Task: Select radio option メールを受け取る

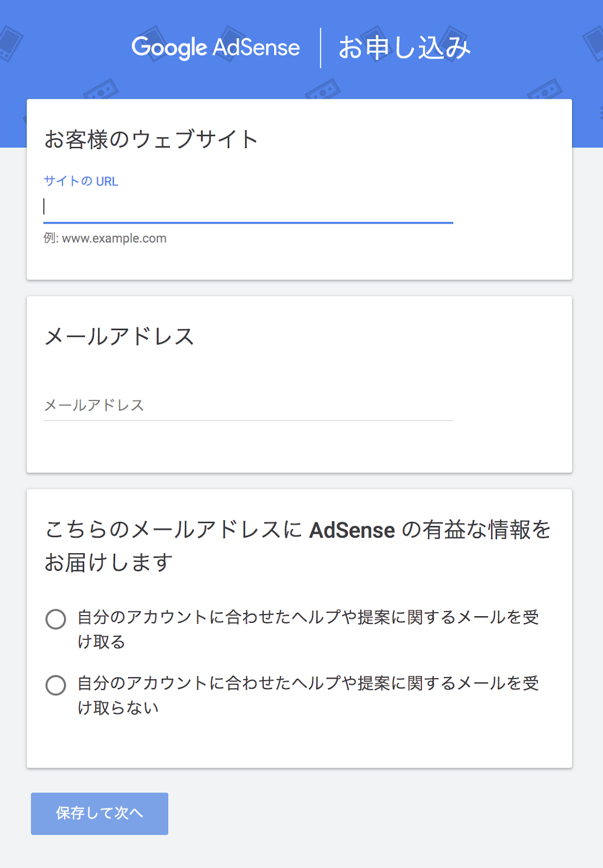Action: tap(56, 619)
